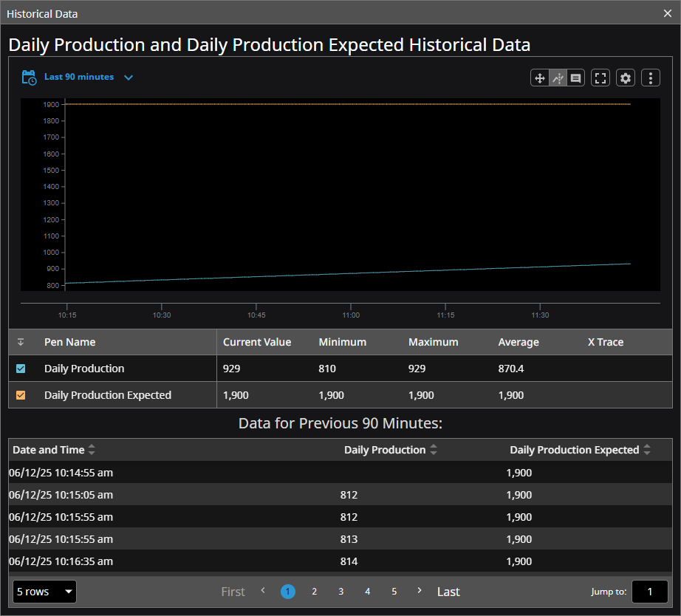
Task: Open the three-dot more options menu
Action: coord(650,78)
